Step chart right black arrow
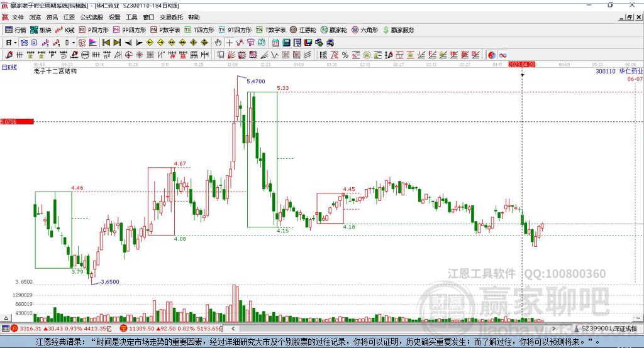 [x=139, y=43]
